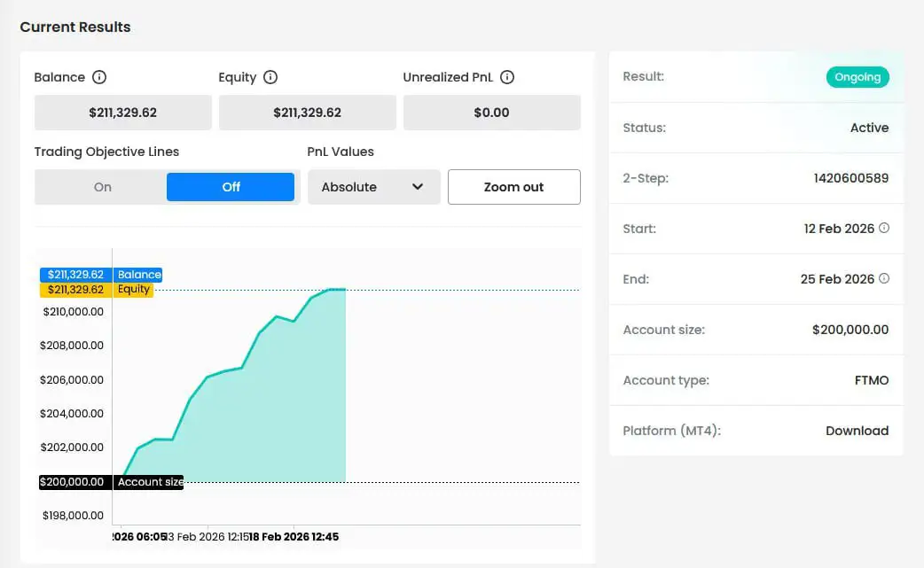The image size is (924, 568).
Task: Click the Equity info icon
Action: click(x=270, y=77)
